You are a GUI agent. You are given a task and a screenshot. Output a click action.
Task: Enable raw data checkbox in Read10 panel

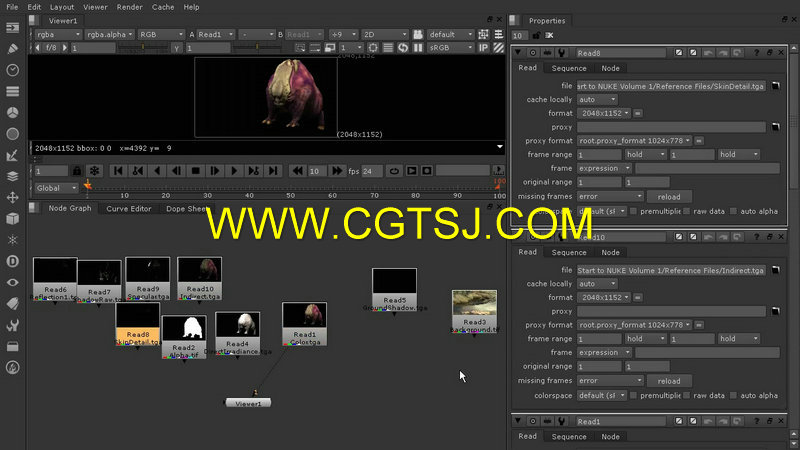point(687,395)
